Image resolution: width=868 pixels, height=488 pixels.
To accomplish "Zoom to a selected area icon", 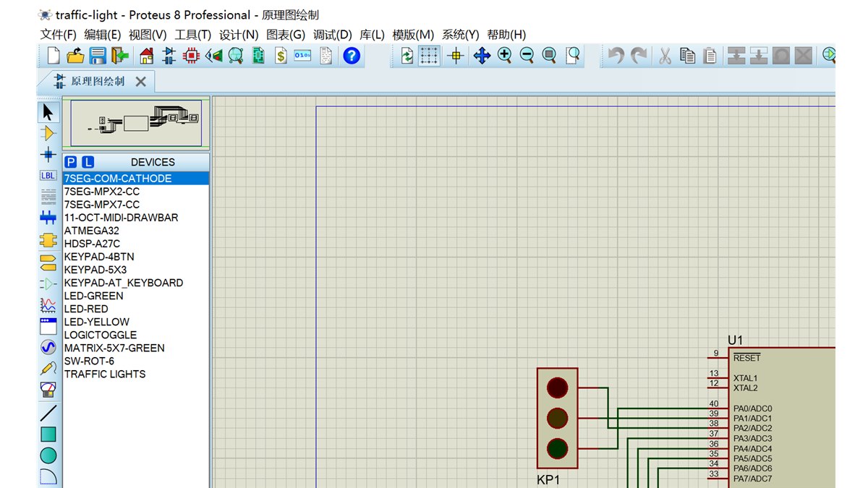I will pos(572,56).
